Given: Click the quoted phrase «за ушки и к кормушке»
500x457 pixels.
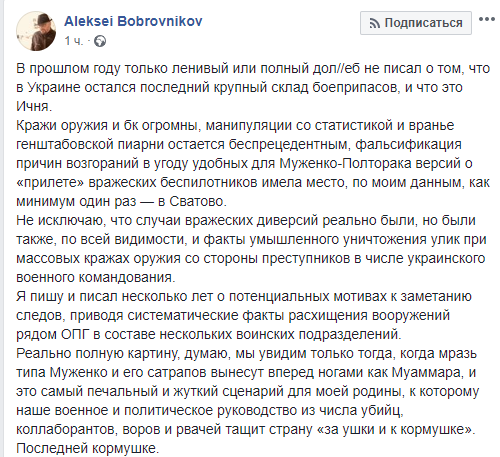Looking at the screenshot, I should [395, 429].
